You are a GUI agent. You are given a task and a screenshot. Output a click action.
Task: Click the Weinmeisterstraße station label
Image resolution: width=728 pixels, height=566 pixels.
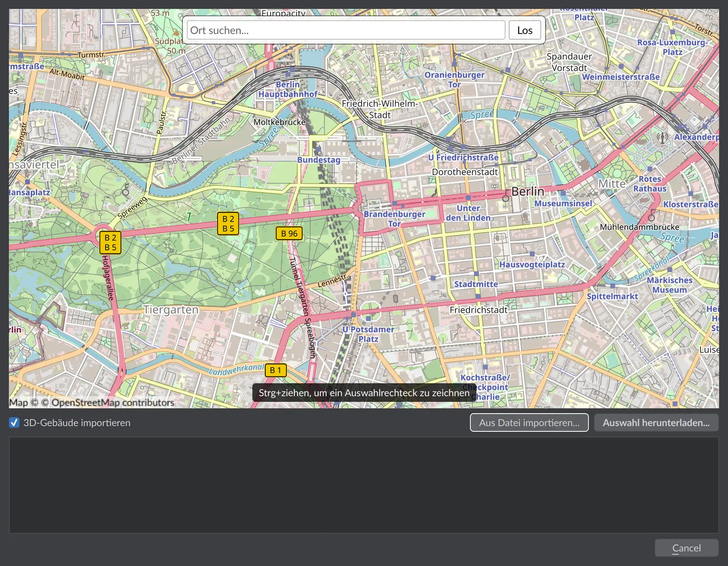[621, 77]
